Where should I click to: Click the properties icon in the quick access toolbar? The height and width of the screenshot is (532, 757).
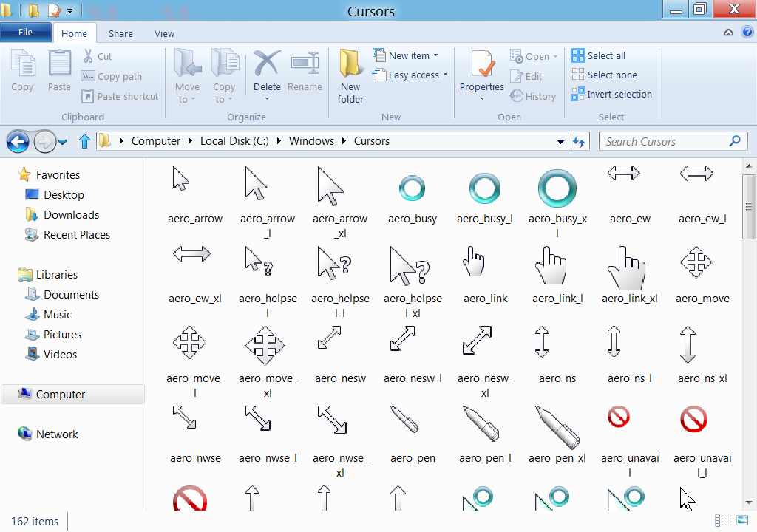(55, 10)
